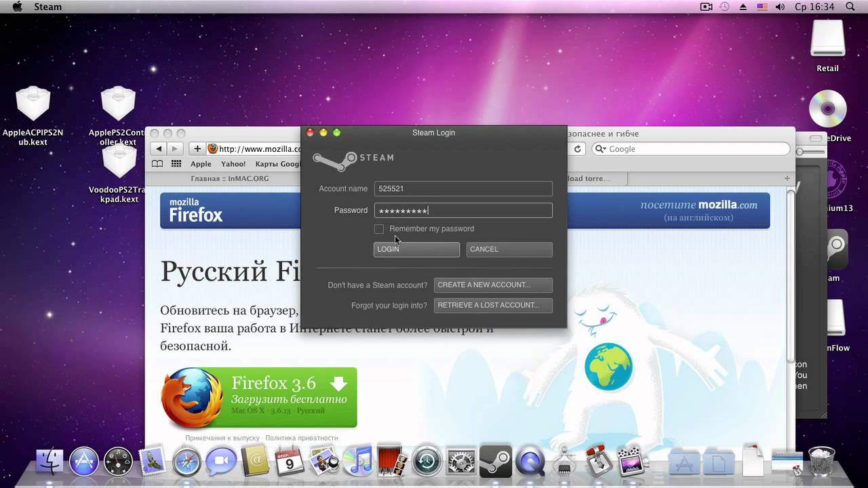The width and height of the screenshot is (868, 488).
Task: Reload the page in Safari
Action: coord(578,149)
